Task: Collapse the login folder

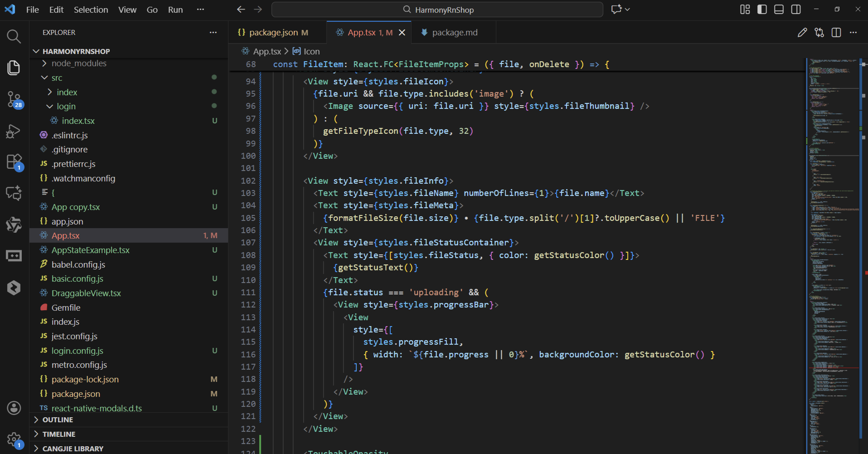Action: pyautogui.click(x=66, y=107)
